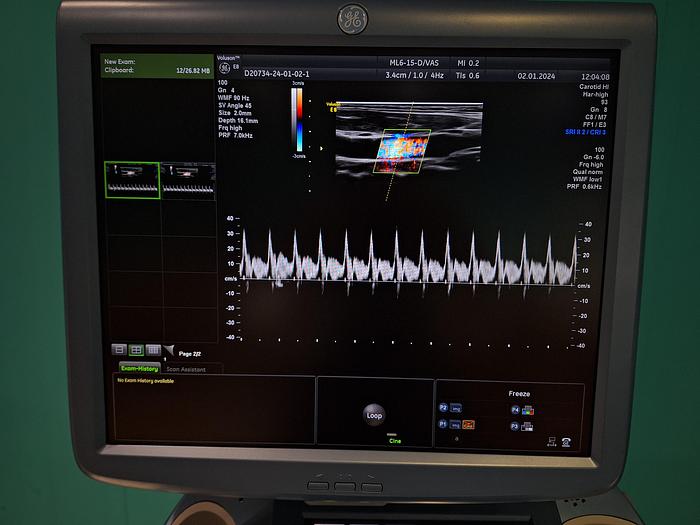The width and height of the screenshot is (700, 525).
Task: Select the two-by-two clipboard grid layout icon
Action: (136, 350)
